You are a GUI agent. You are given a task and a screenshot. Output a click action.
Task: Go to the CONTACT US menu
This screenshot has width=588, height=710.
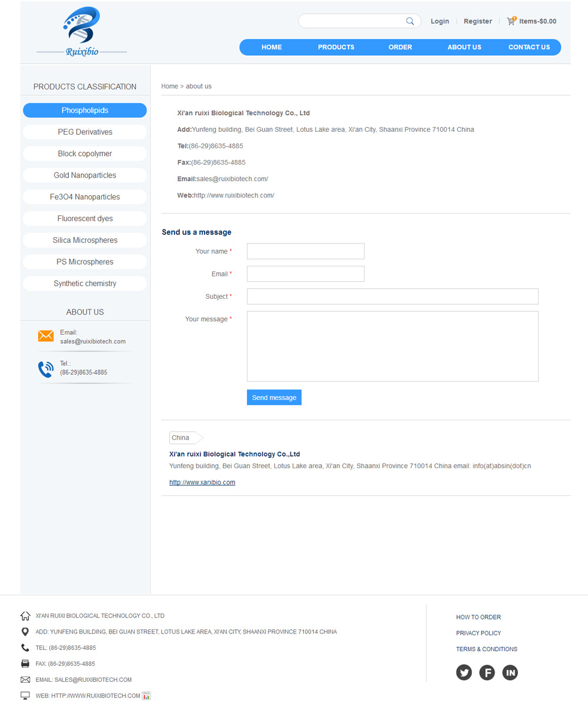pos(529,47)
